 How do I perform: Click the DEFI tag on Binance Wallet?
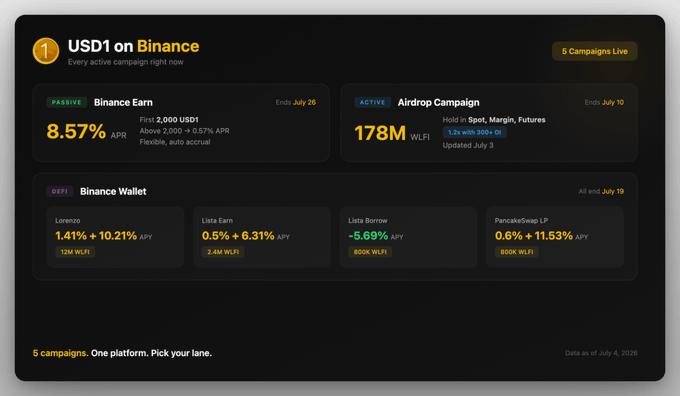point(60,191)
